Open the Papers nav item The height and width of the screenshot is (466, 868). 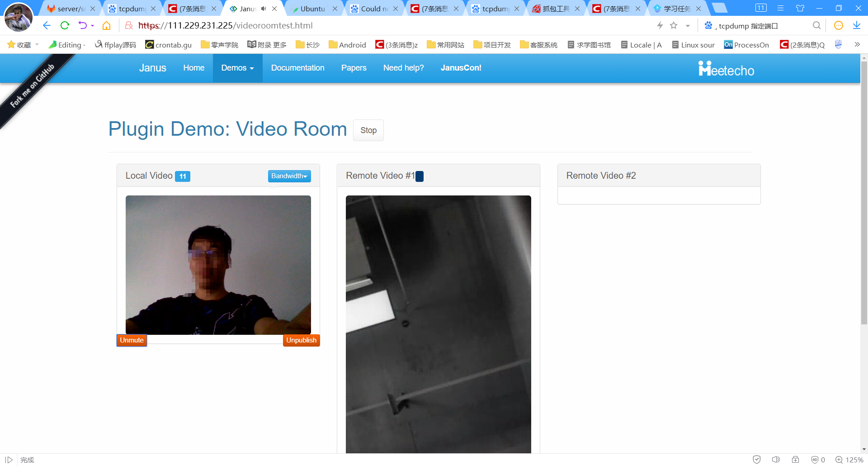pyautogui.click(x=354, y=68)
